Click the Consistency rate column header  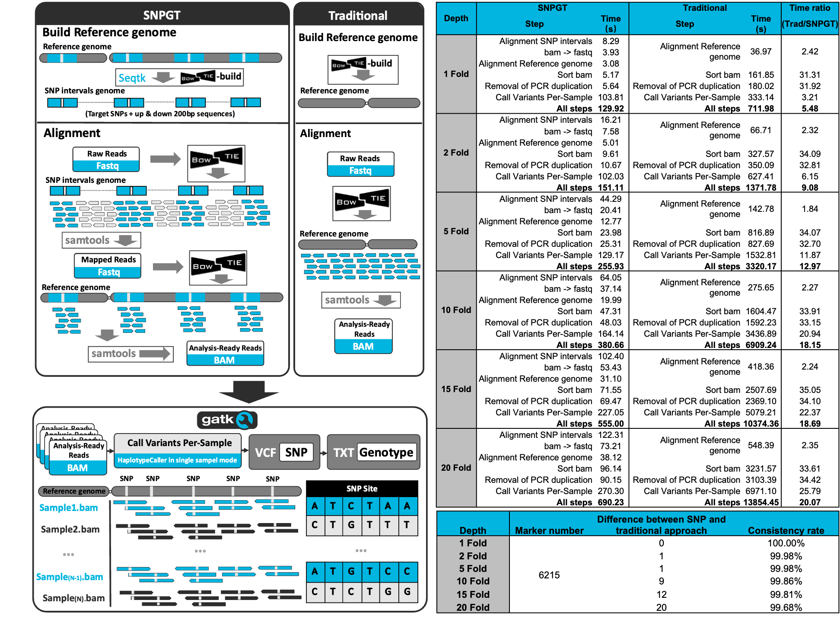tap(786, 530)
